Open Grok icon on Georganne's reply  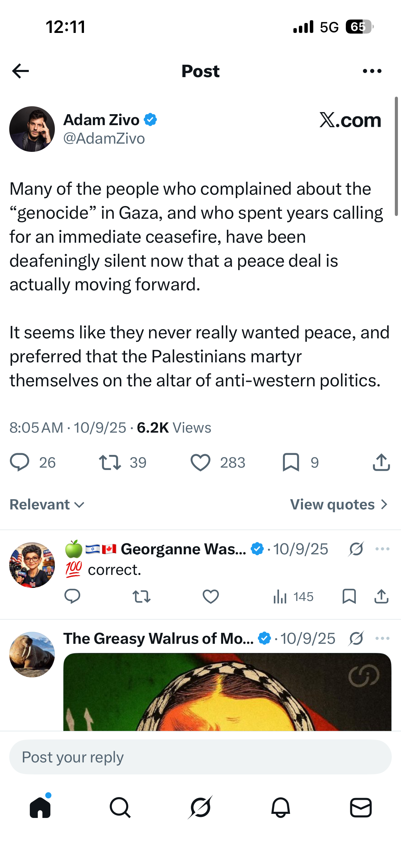356,549
